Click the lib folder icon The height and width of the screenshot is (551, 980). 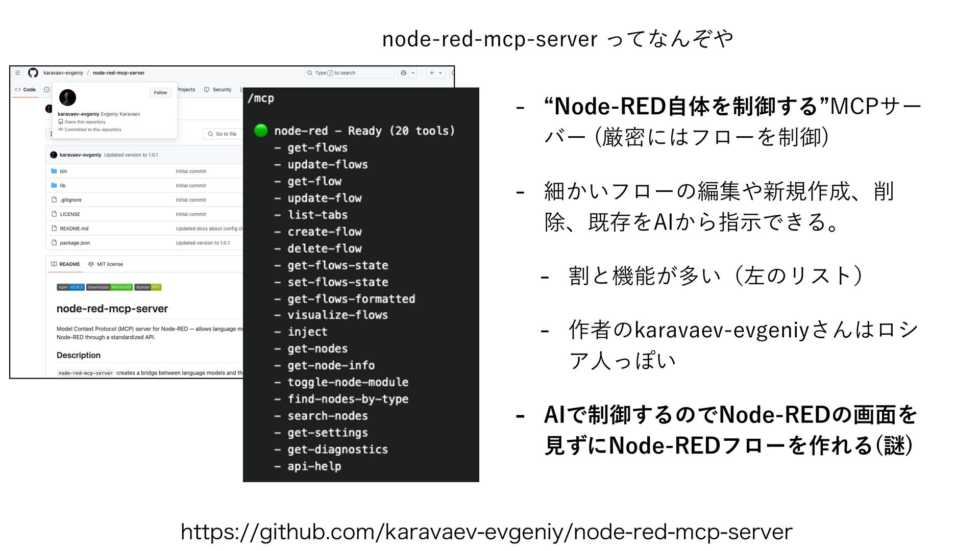54,186
